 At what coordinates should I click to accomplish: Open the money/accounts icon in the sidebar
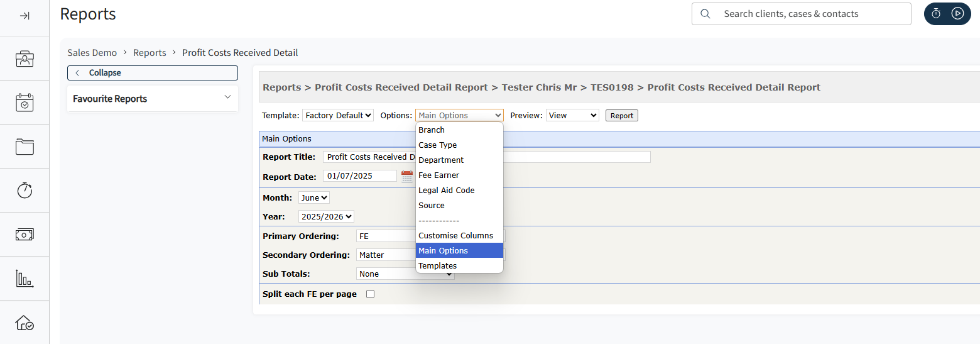click(24, 234)
